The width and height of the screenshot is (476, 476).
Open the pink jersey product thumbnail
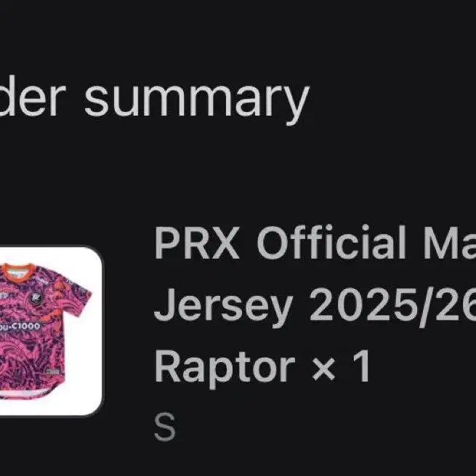[x=50, y=331]
